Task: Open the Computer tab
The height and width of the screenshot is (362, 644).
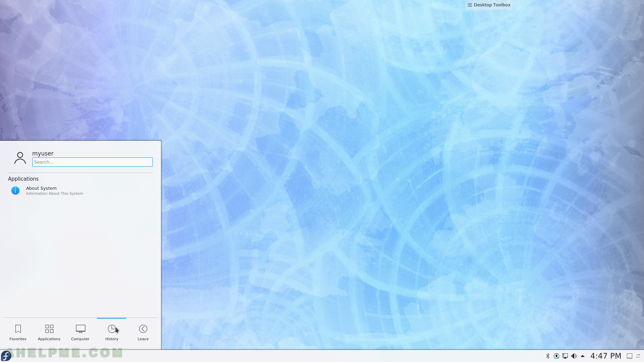Action: click(80, 333)
